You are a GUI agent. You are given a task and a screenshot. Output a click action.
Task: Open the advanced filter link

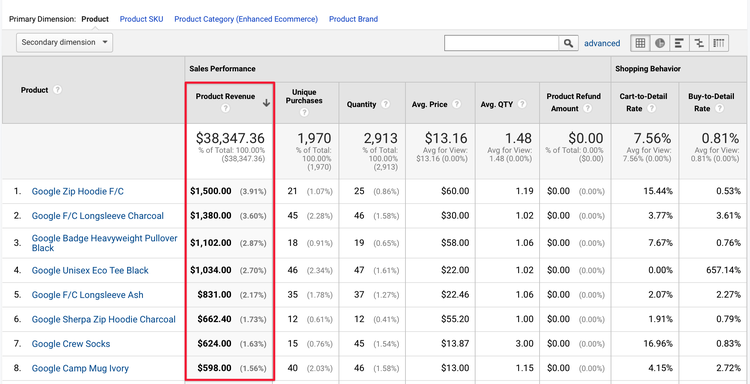[602, 43]
